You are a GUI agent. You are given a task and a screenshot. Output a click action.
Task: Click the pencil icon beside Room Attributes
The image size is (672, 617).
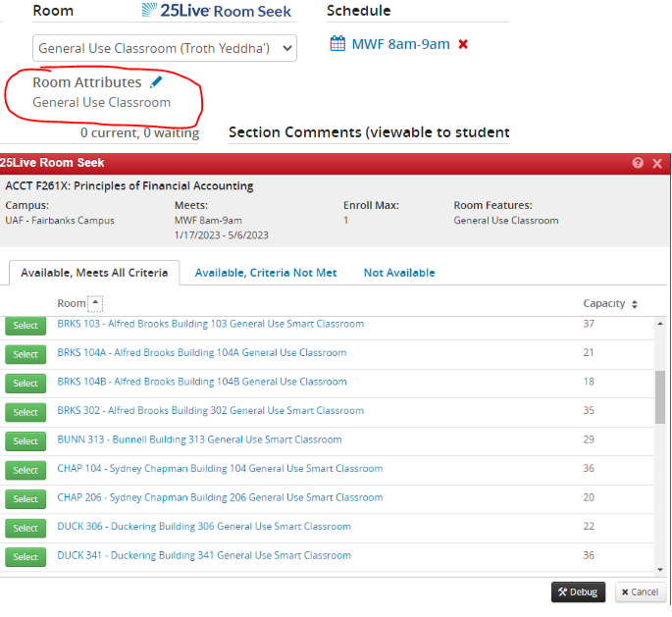click(x=157, y=82)
